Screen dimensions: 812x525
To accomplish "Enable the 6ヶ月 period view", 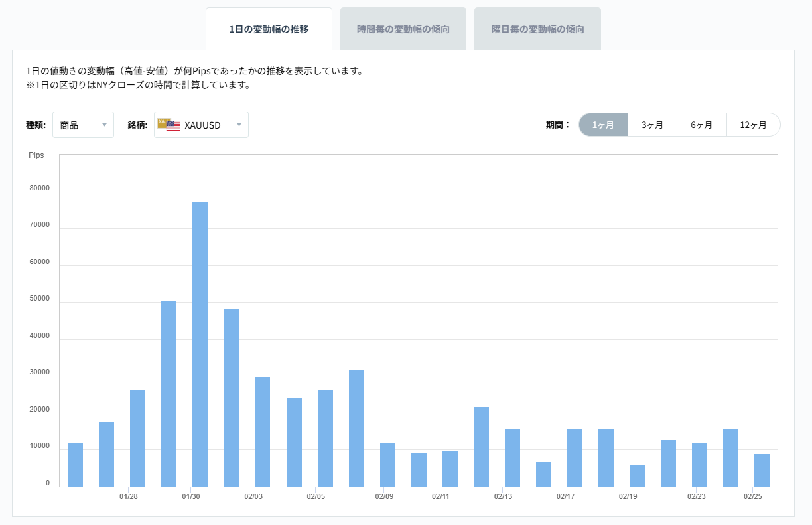I will point(702,125).
